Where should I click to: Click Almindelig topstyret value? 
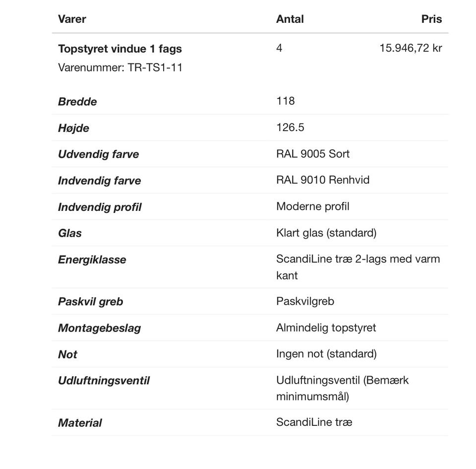click(x=326, y=328)
